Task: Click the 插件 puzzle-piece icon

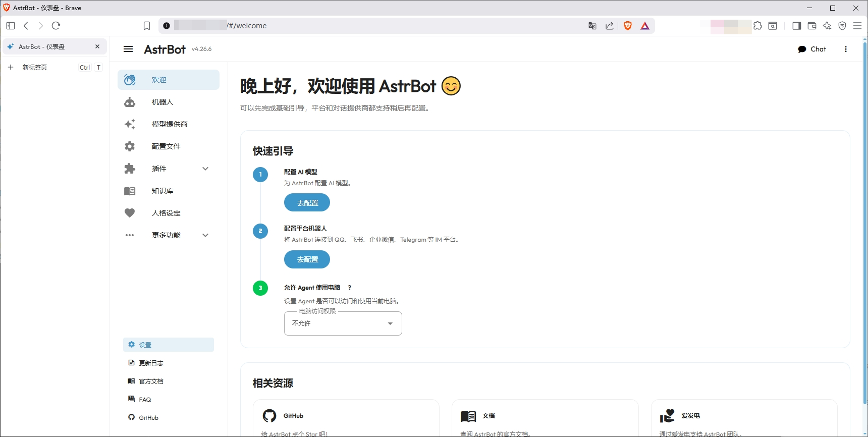Action: (x=130, y=169)
